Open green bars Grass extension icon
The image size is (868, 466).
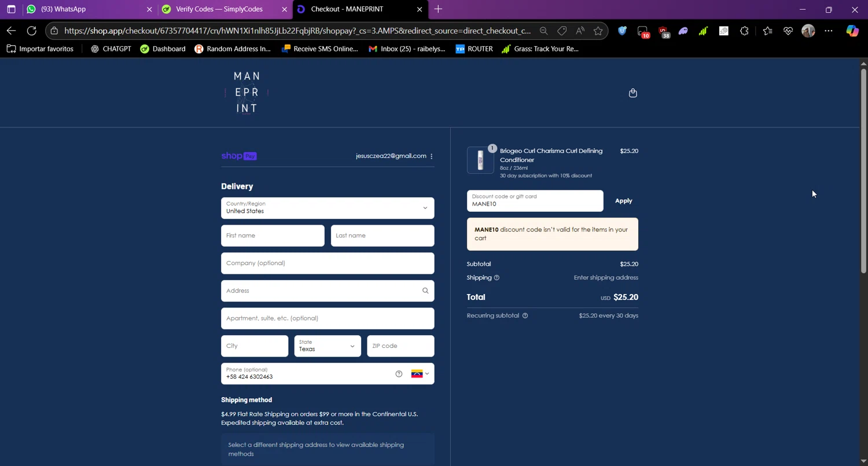(x=703, y=31)
